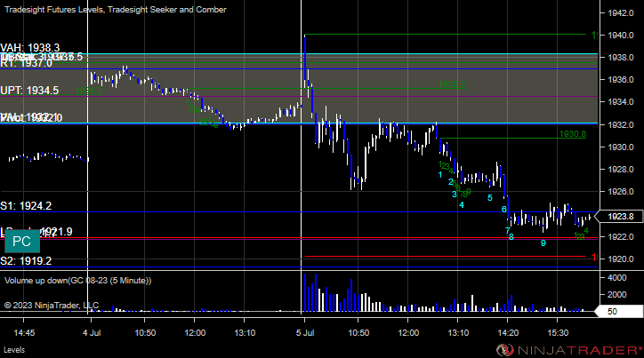Select the current price marker 1923.8
The width and height of the screenshot is (644, 358).
click(x=620, y=217)
